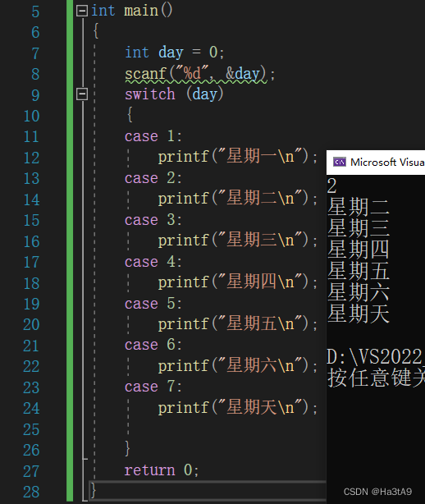This screenshot has height=504, width=425.
Task: Click printf line for 星期天
Action: pos(238,408)
